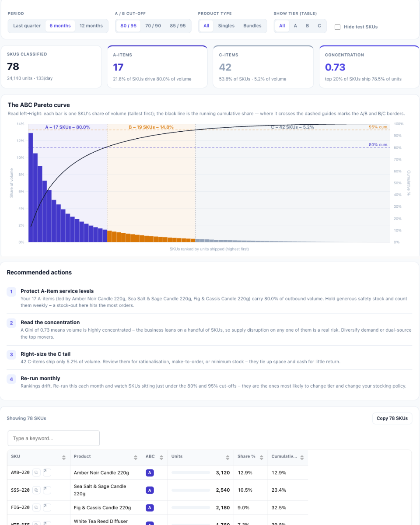Viewport: 420px width, 525px height.
Task: Filter product type to Singles
Action: click(x=226, y=26)
